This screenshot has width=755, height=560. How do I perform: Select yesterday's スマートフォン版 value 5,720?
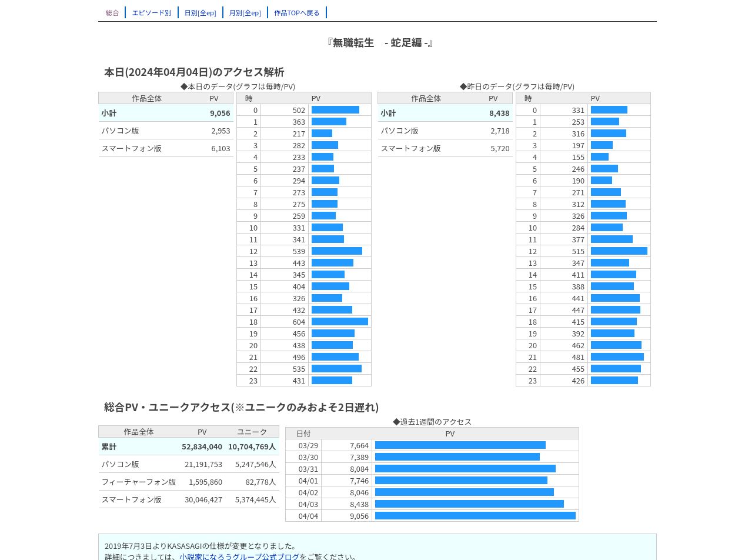pos(500,148)
